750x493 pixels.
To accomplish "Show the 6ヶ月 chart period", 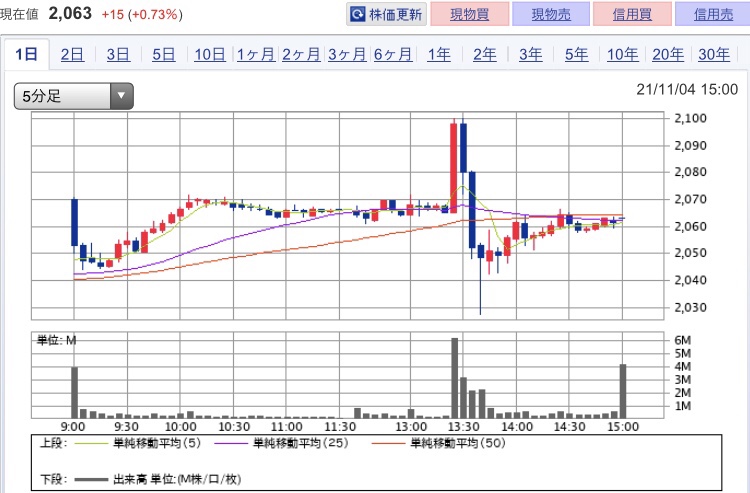I will click(393, 55).
